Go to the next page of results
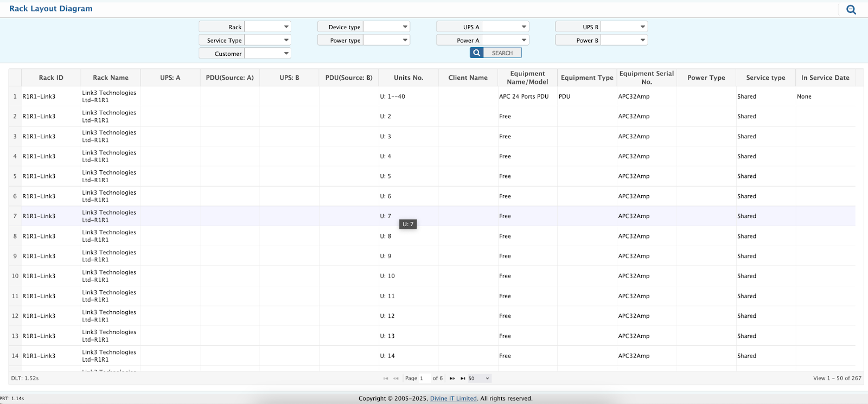 point(452,379)
